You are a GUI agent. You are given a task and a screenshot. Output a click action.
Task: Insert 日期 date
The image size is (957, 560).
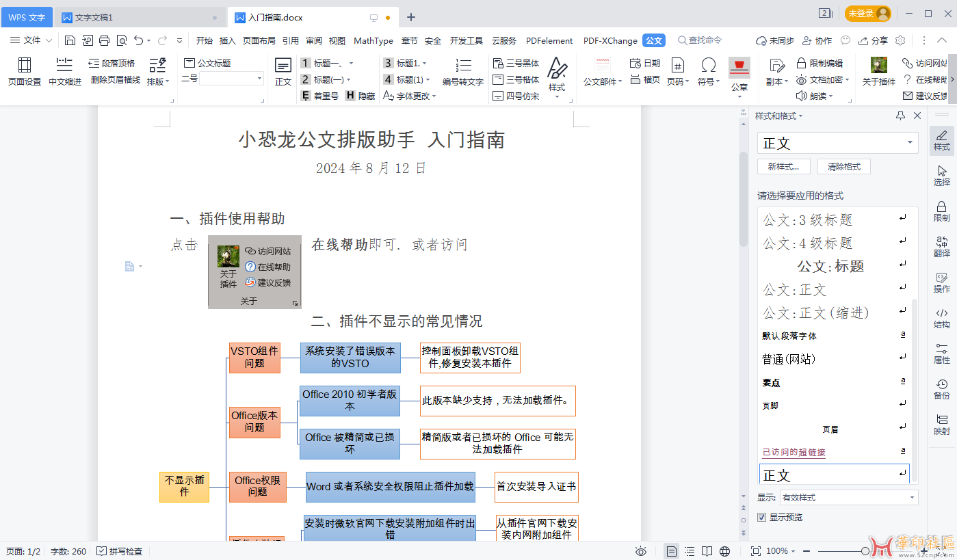point(645,63)
